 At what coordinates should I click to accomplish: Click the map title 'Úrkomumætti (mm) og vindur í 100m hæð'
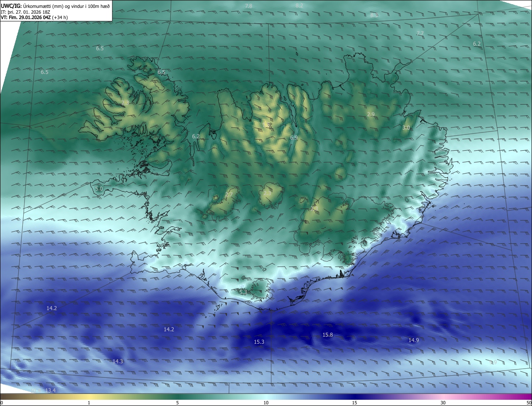click(66, 6)
